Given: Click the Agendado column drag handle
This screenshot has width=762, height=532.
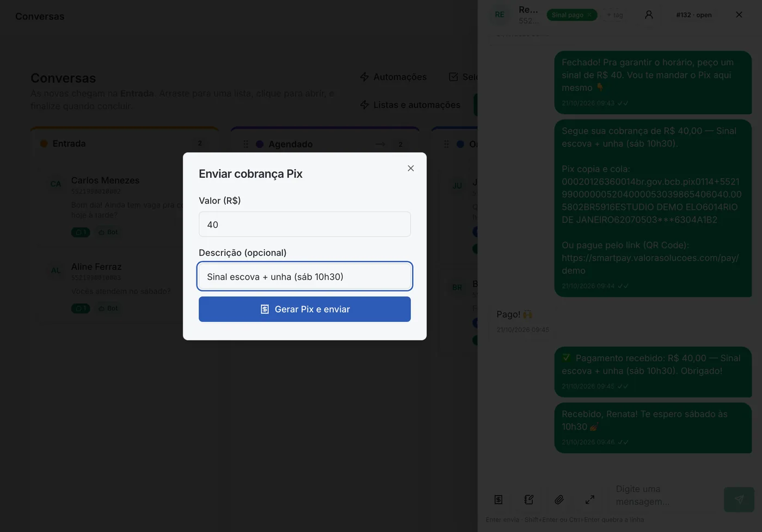Looking at the screenshot, I should [245, 144].
